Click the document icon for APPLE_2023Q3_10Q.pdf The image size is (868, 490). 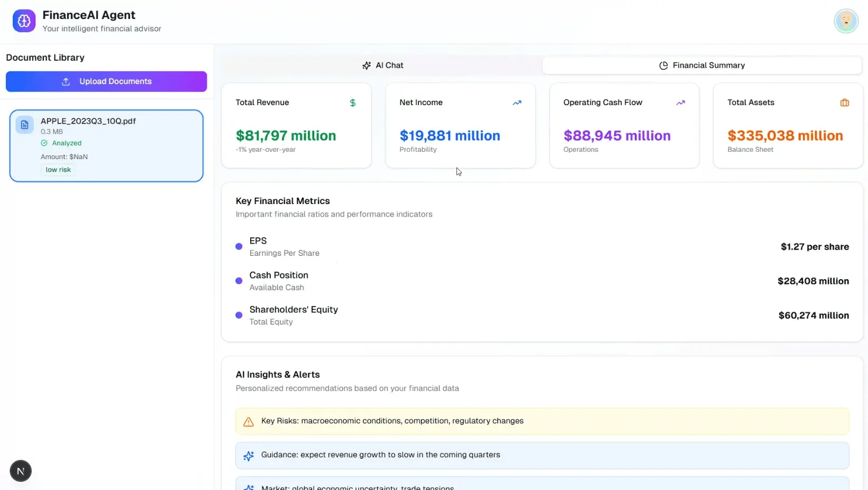tap(24, 125)
